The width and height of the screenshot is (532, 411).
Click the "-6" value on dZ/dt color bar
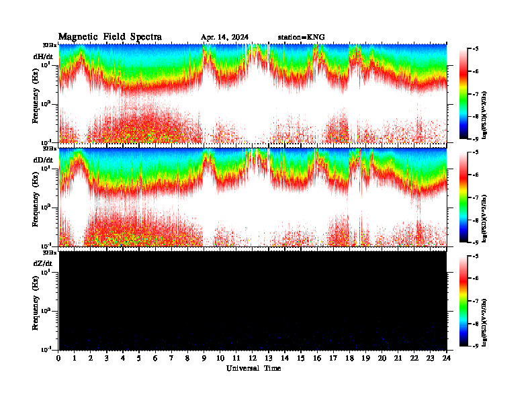(x=476, y=279)
